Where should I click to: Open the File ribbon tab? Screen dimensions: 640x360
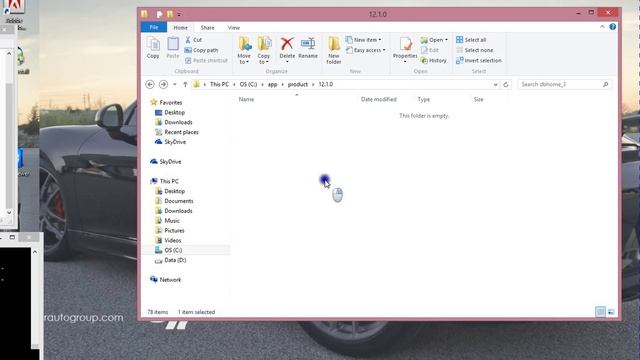154,27
